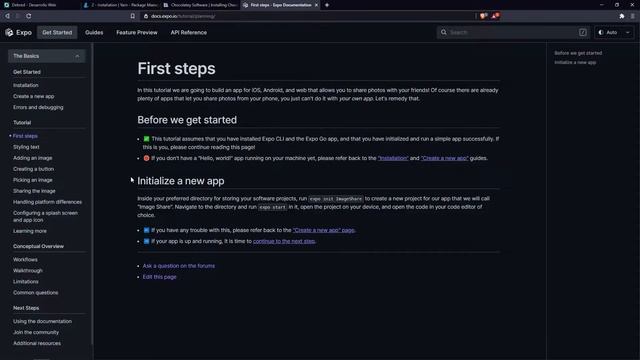Click the extensions puzzle icon

(x=622, y=16)
